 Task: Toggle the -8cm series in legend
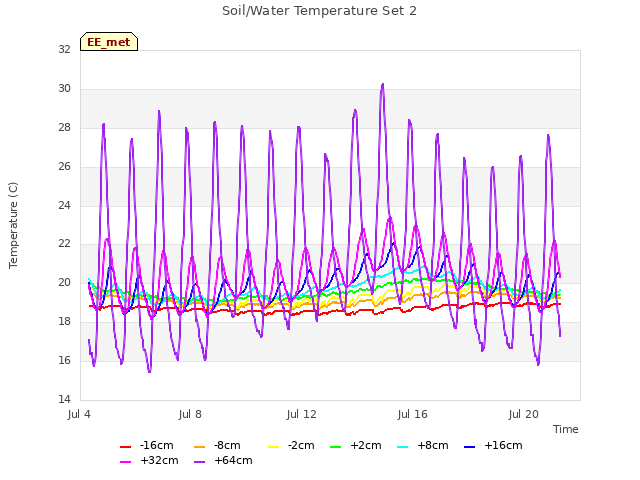[x=217, y=445]
